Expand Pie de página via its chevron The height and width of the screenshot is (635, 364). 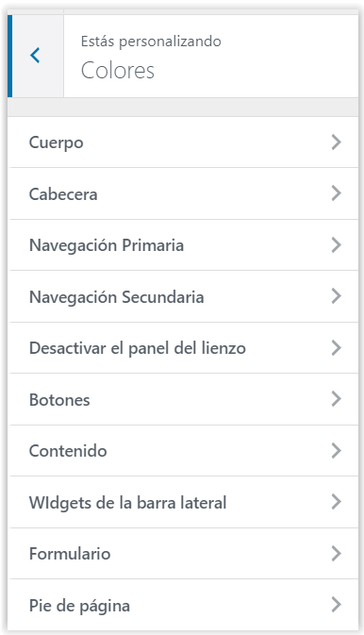pos(336,605)
